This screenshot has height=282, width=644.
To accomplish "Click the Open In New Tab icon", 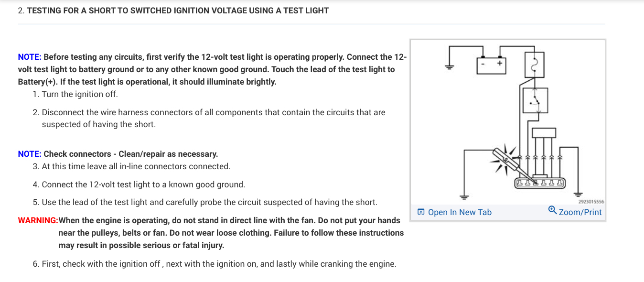I will 421,212.
